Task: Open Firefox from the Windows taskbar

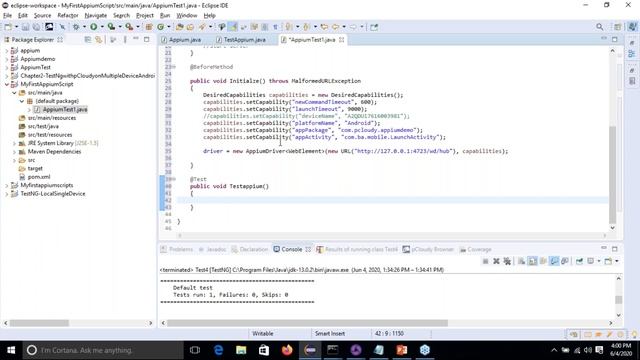Action: pyautogui.click(x=287, y=350)
